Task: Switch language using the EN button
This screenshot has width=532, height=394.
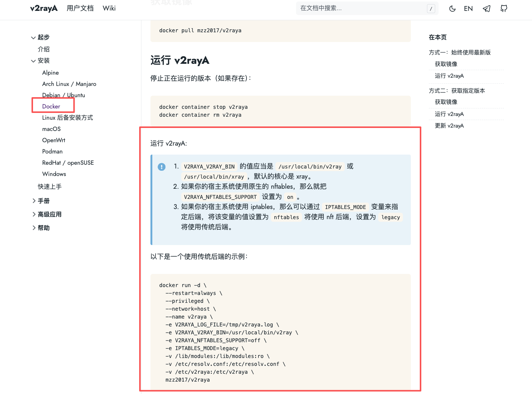Action: (x=468, y=9)
